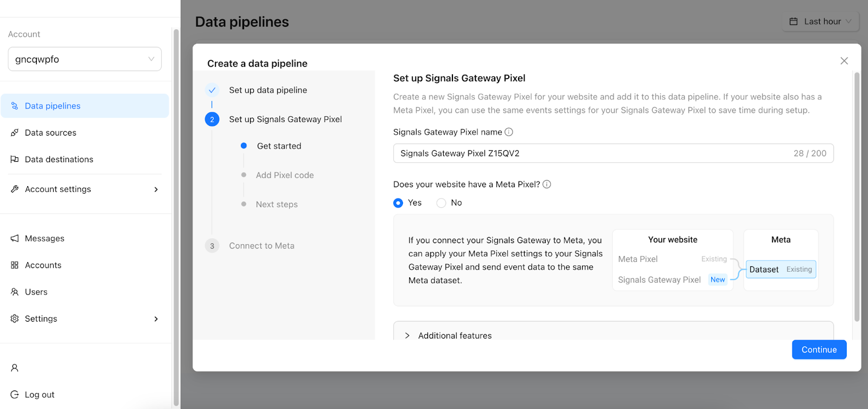The height and width of the screenshot is (409, 868).
Task: Select Set up Signals Gateway Pixel step
Action: click(x=285, y=119)
